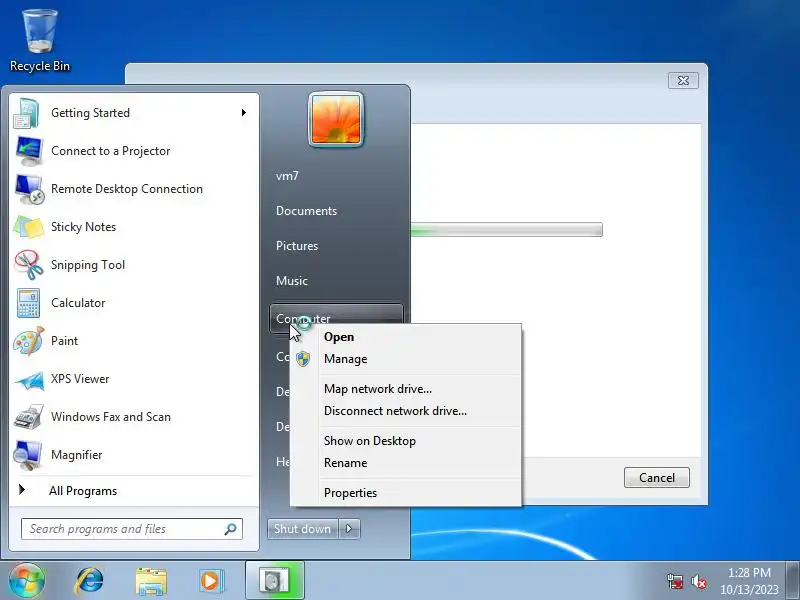Launch Windows Media Player from the taskbar
The height and width of the screenshot is (600, 800).
(x=211, y=581)
